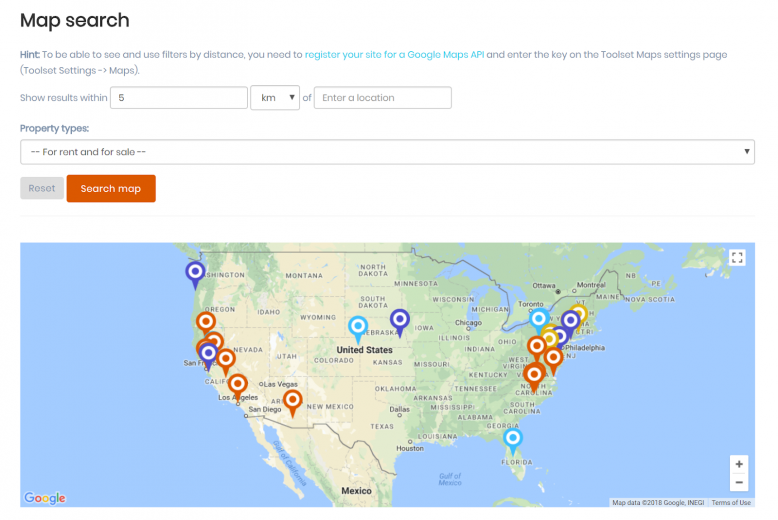The height and width of the screenshot is (520, 778).
Task: Open the km distance unit dropdown
Action: [x=275, y=98]
